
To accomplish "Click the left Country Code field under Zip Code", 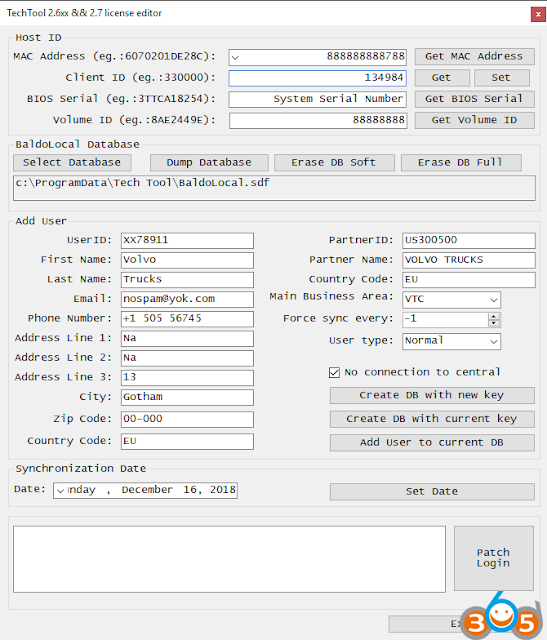I will pos(187,441).
